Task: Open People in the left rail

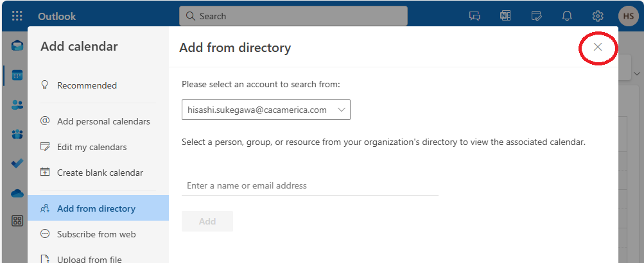Action: pos(17,105)
